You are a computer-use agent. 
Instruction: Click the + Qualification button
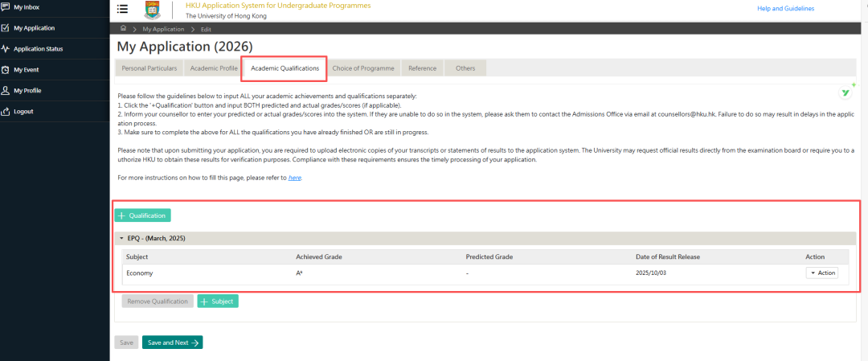(x=142, y=215)
